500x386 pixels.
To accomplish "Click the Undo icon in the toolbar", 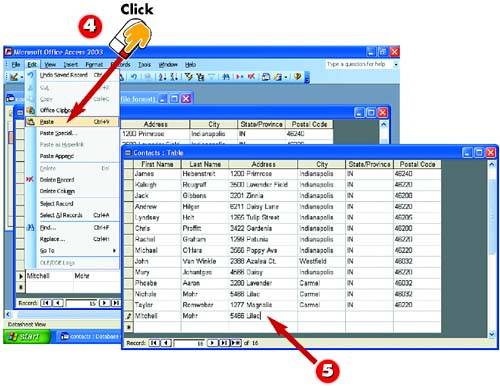I will [x=134, y=77].
